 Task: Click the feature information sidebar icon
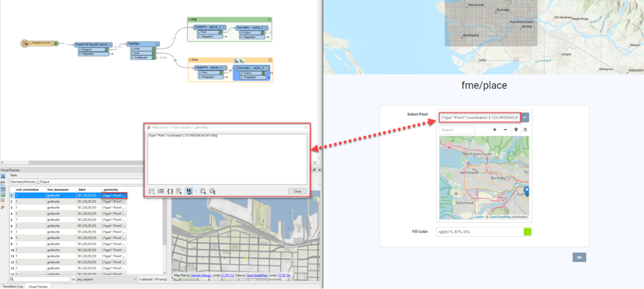(3, 200)
